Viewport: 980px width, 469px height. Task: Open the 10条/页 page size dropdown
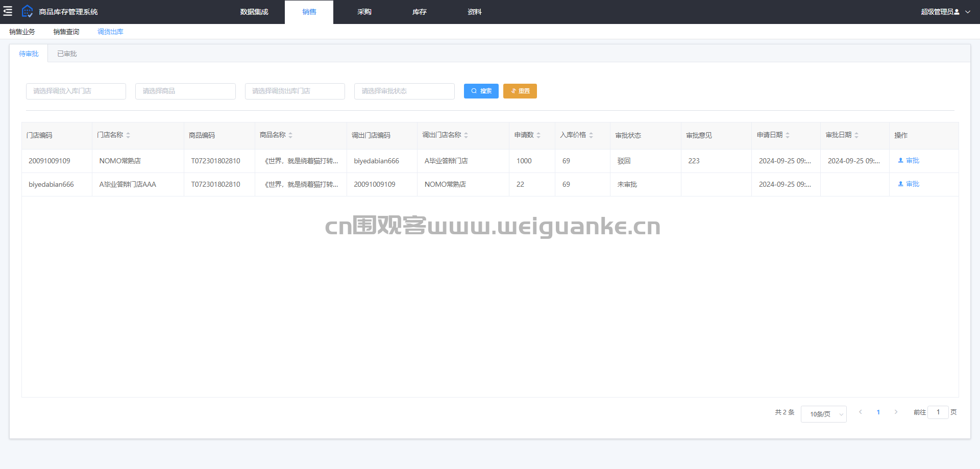tap(824, 414)
